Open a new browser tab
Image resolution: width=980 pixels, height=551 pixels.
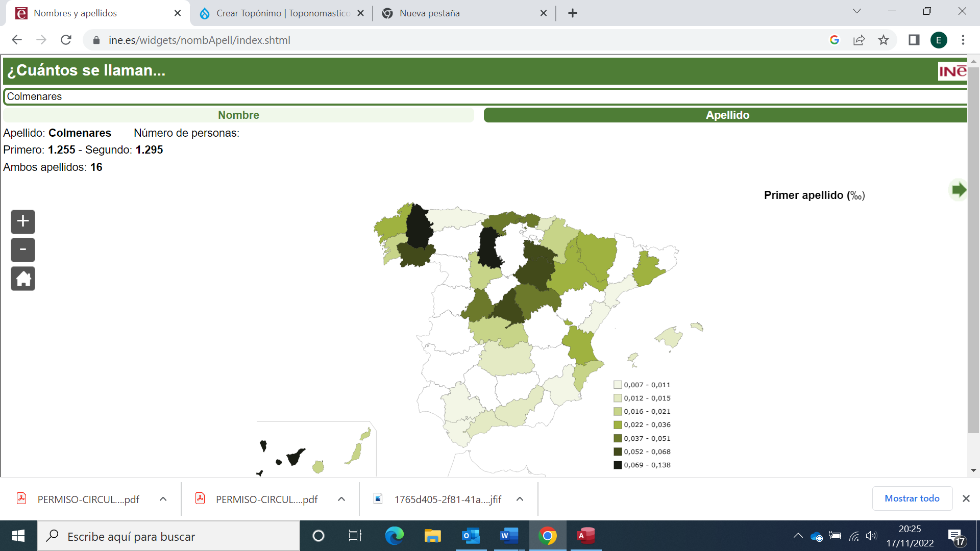[x=573, y=13]
